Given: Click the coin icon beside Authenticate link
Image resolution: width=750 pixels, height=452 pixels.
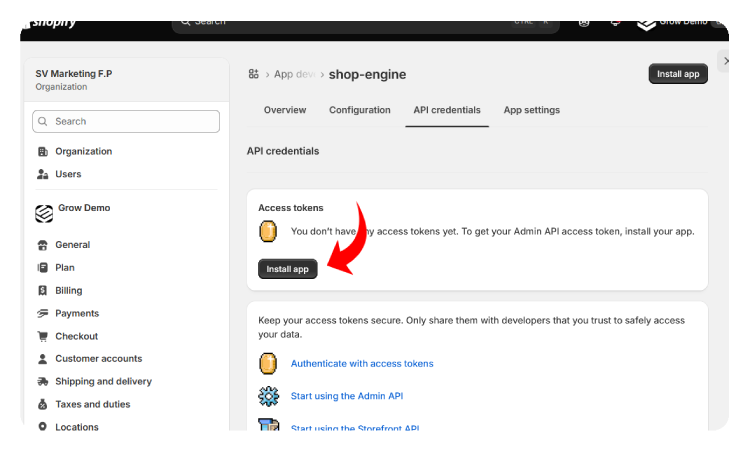Looking at the screenshot, I should point(268,364).
